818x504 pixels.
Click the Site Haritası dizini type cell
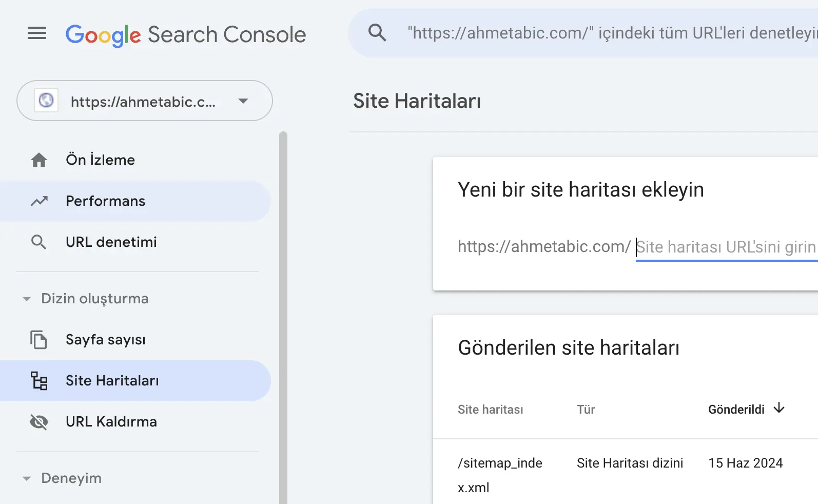point(630,463)
